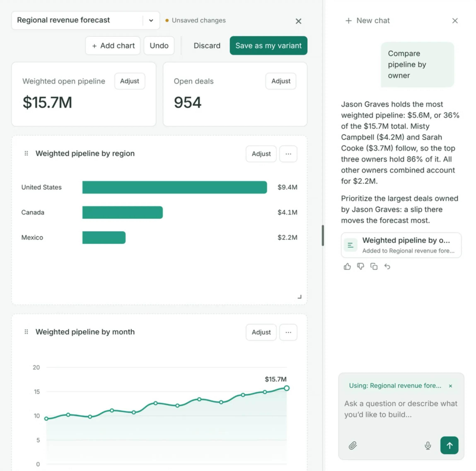Image resolution: width=476 pixels, height=471 pixels.
Task: Adjust the Open deals card
Action: 281,81
